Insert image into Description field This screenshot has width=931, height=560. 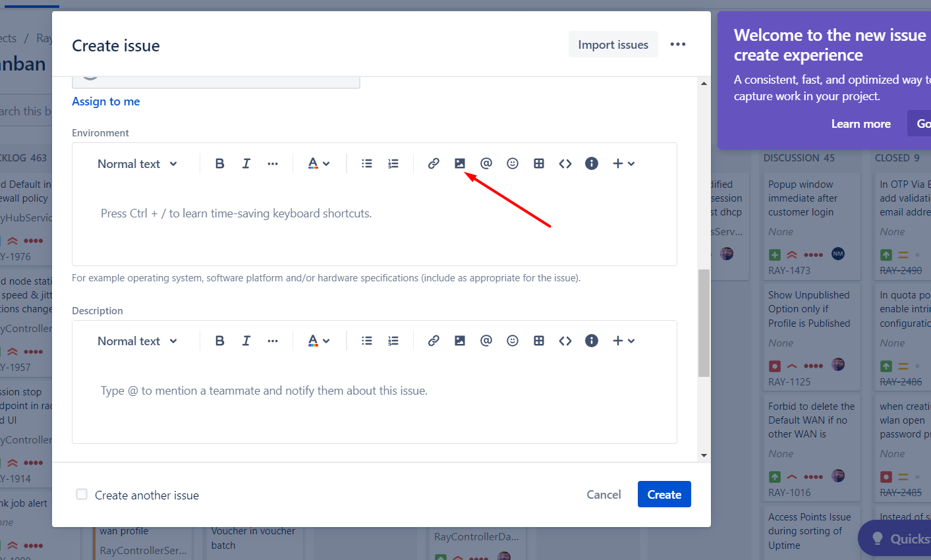(x=460, y=341)
